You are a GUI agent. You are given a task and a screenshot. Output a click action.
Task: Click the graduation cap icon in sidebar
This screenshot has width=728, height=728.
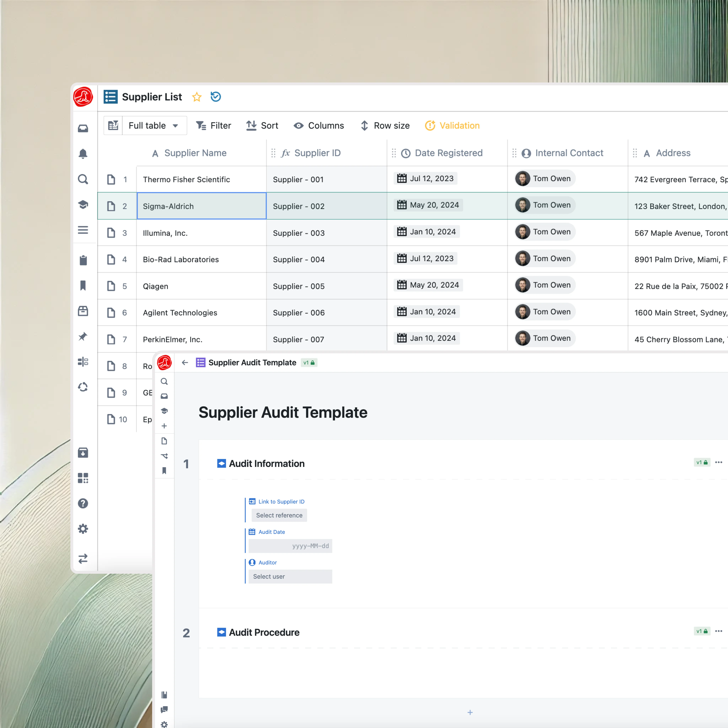coord(83,205)
